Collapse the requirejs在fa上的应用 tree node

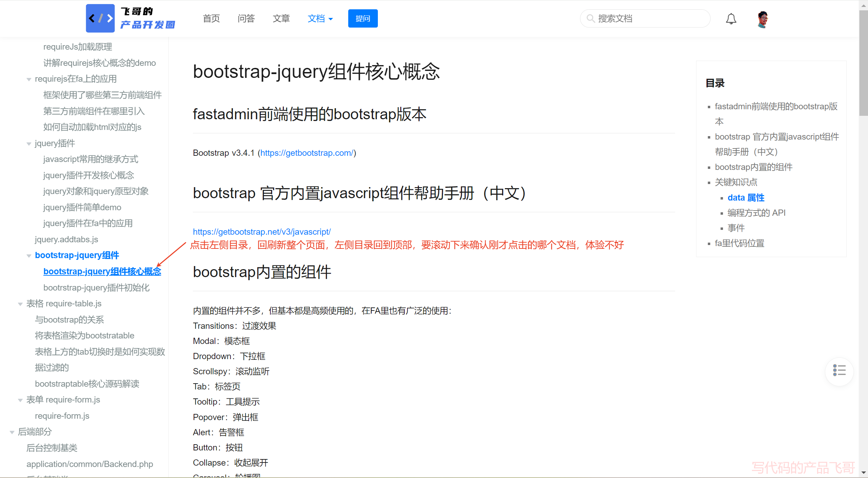coord(29,79)
